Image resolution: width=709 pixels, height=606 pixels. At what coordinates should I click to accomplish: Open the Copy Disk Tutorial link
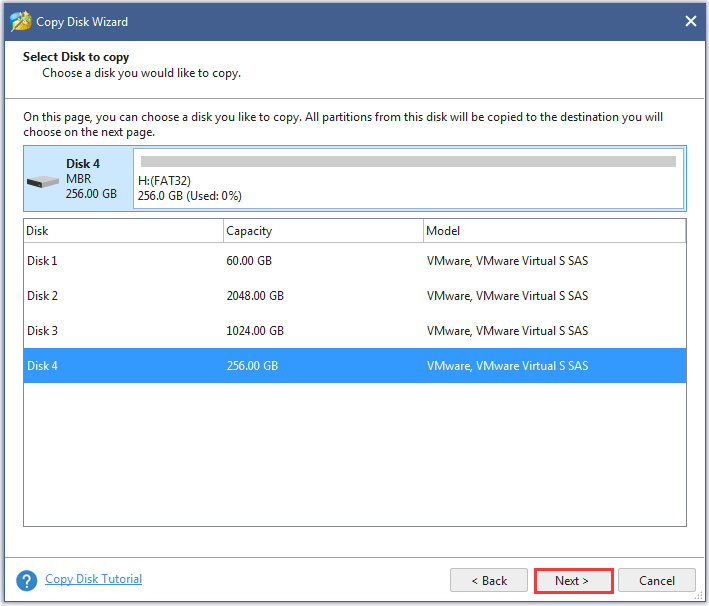pos(93,579)
